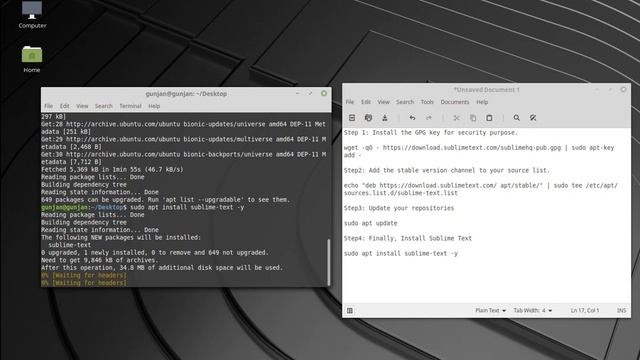The width and height of the screenshot is (640, 360).
Task: Maximize the terminal window
Action: coord(310,93)
